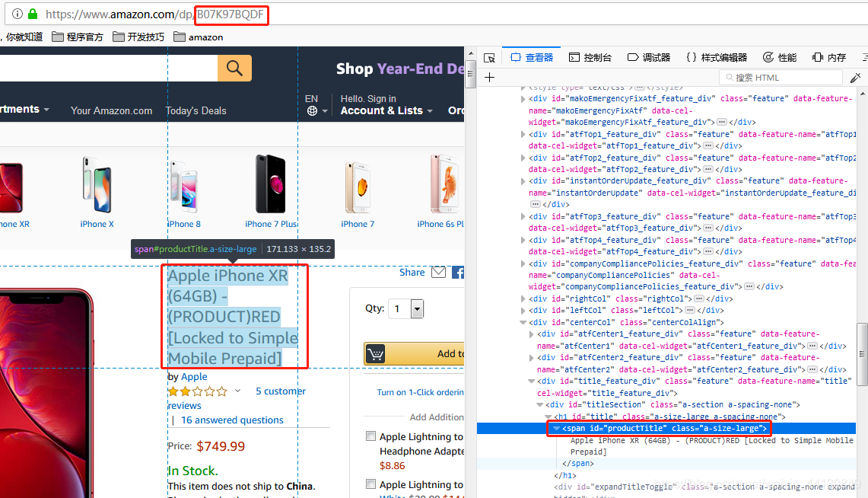Click the add new node plus icon
This screenshot has width=868, height=498.
(x=489, y=78)
